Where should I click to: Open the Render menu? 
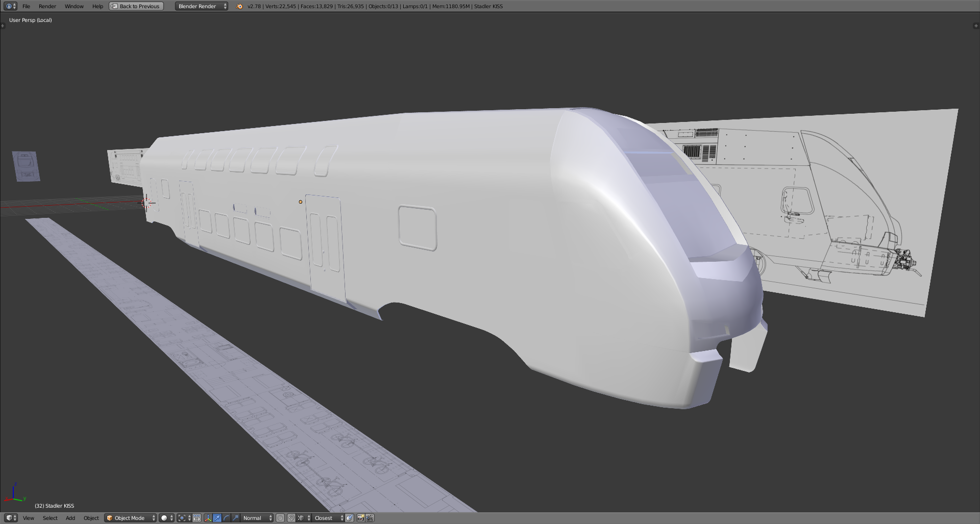pos(47,6)
